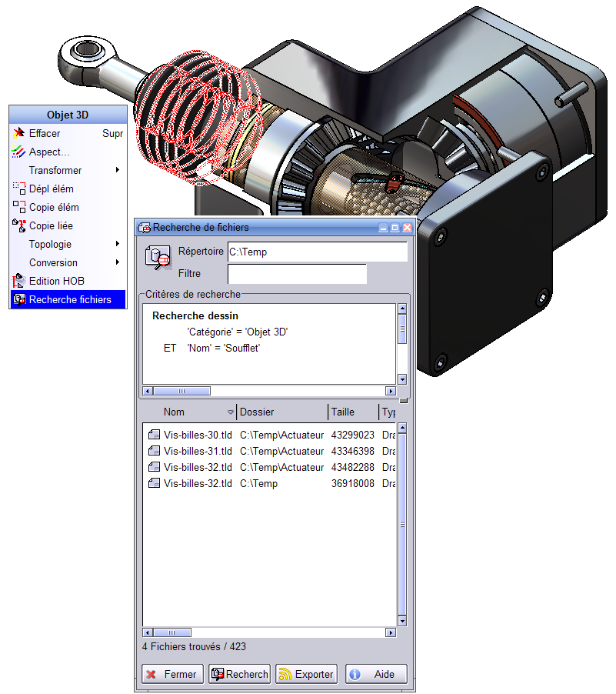Select Recherche fichiers menu entry
The width and height of the screenshot is (616, 694).
click(x=68, y=299)
